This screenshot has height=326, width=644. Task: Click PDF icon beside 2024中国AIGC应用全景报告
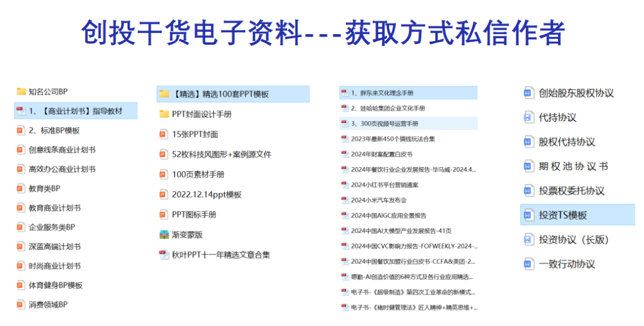coord(345,216)
